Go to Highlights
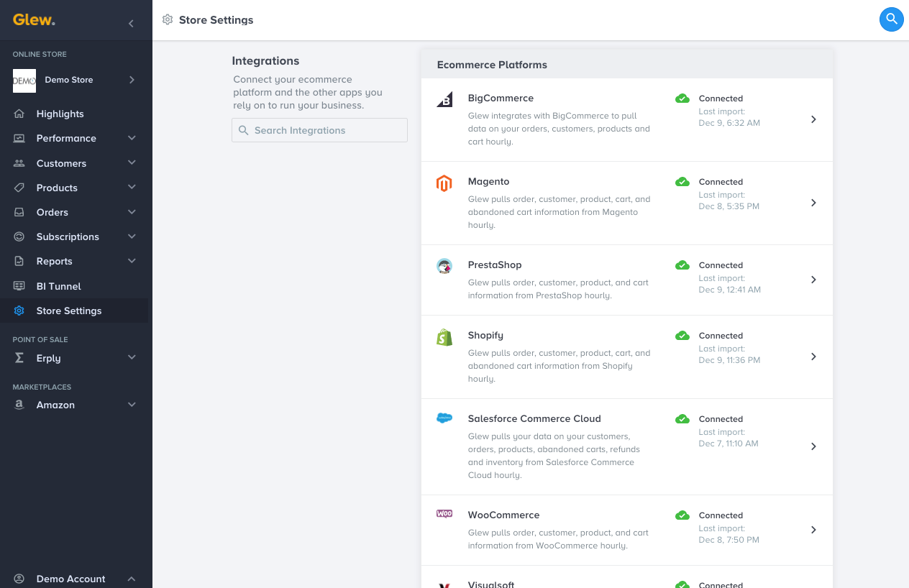This screenshot has height=588, width=909. [60, 114]
